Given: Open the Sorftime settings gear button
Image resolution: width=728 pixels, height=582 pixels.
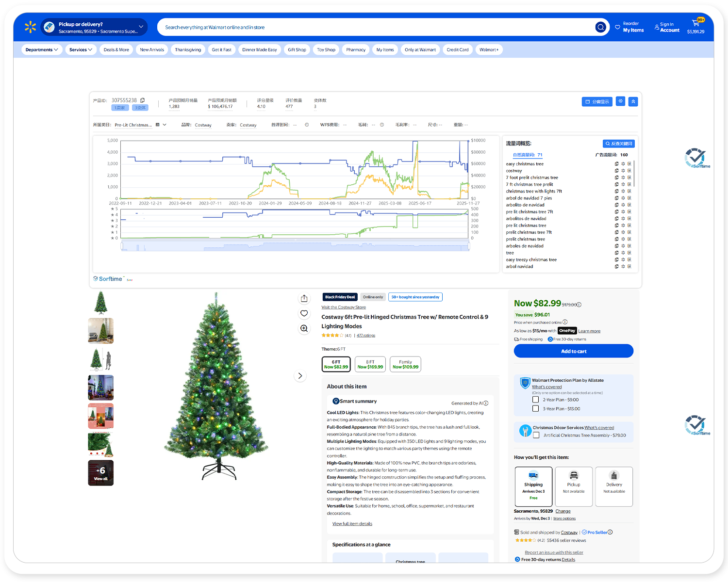Looking at the screenshot, I should click(x=620, y=101).
